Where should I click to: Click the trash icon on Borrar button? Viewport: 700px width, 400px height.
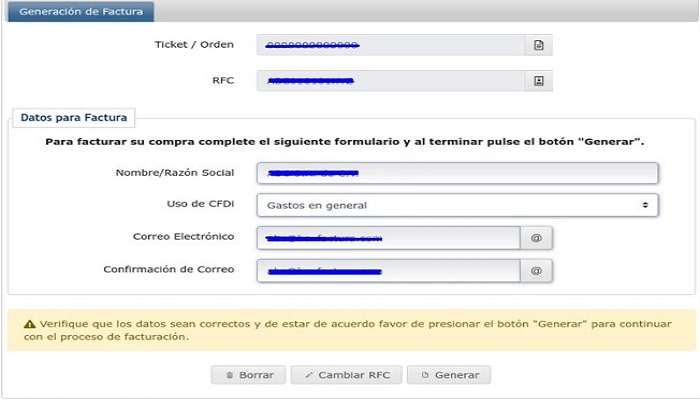tap(229, 375)
